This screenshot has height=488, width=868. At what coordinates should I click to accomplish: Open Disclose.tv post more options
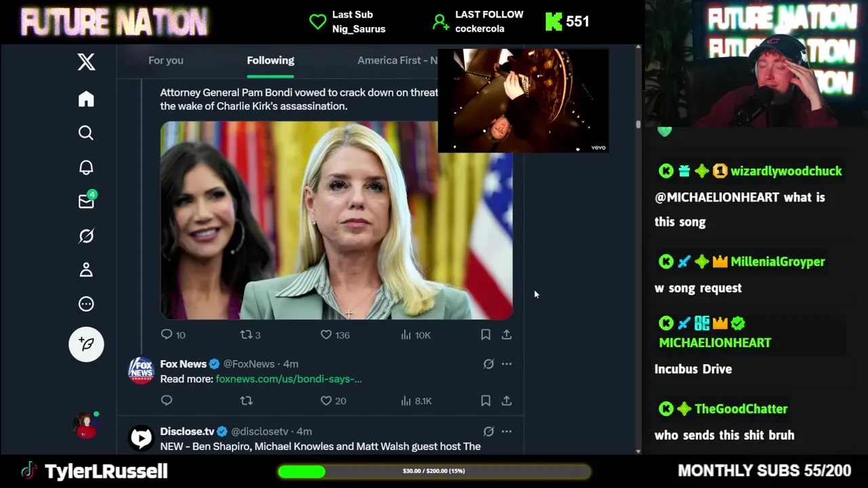pyautogui.click(x=507, y=431)
